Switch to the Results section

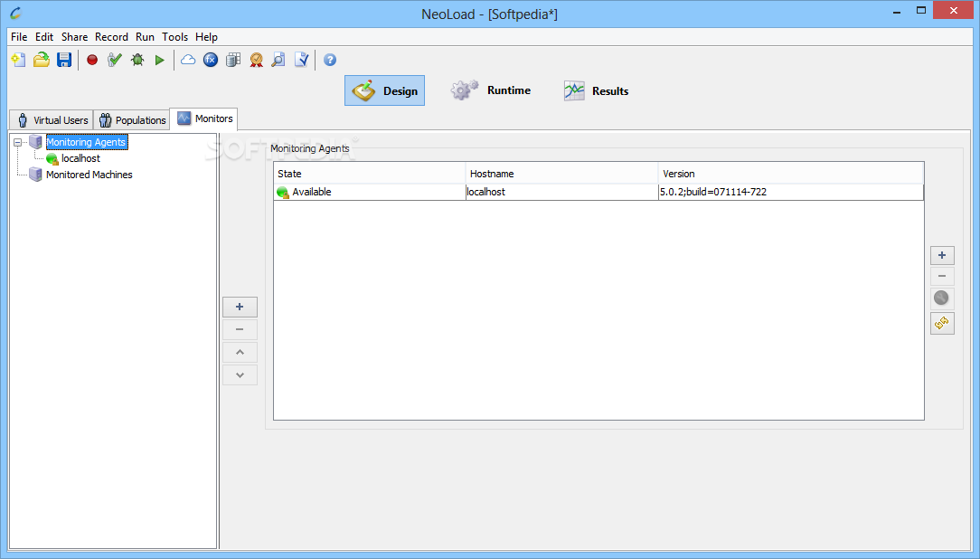597,90
